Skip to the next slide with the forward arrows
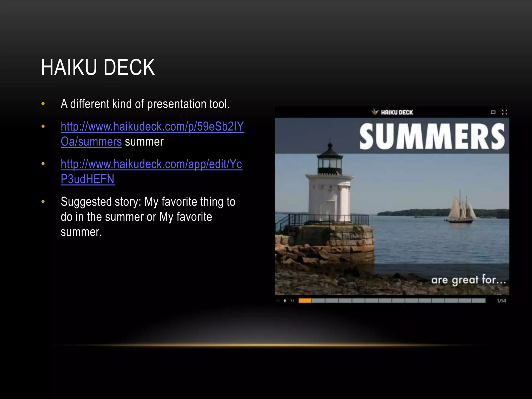532x399 pixels. coord(292,301)
